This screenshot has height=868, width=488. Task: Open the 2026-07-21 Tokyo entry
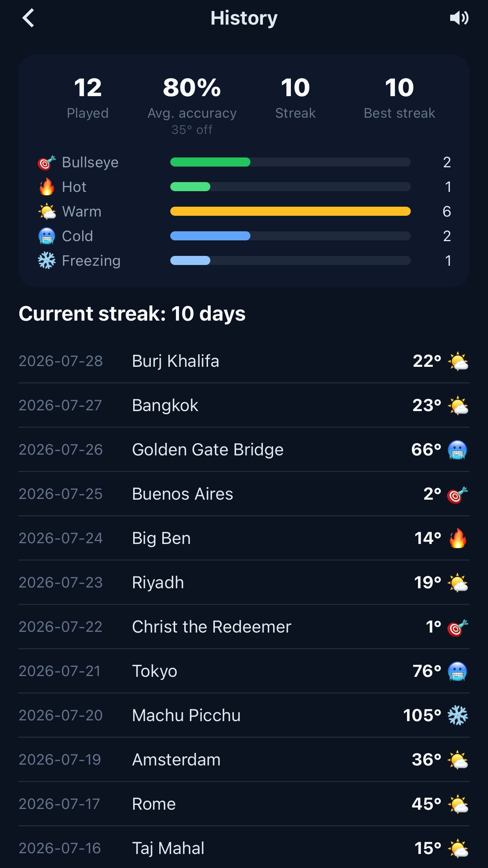tap(244, 671)
